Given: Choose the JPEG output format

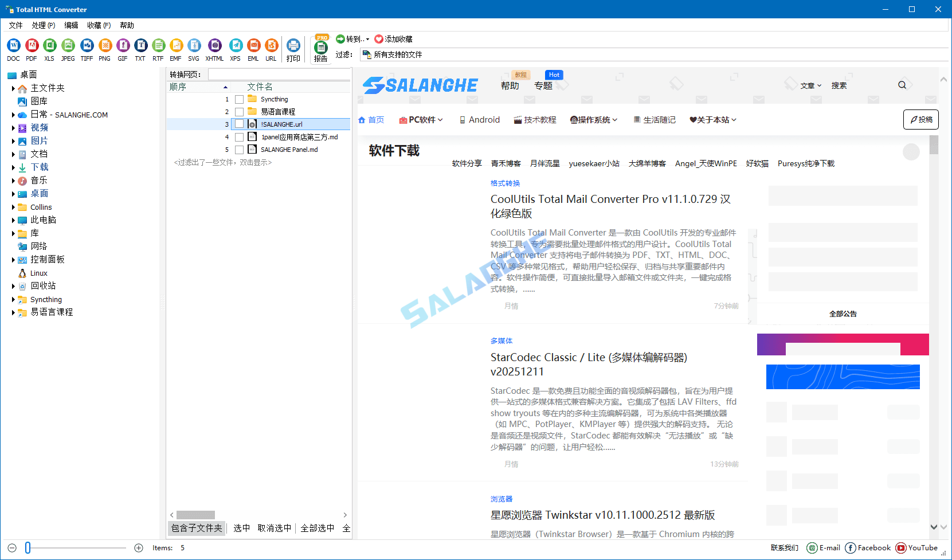Looking at the screenshot, I should 68,45.
